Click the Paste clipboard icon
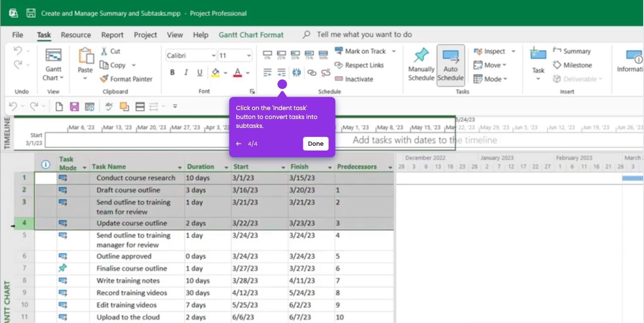The height and width of the screenshot is (323, 644). 85,56
